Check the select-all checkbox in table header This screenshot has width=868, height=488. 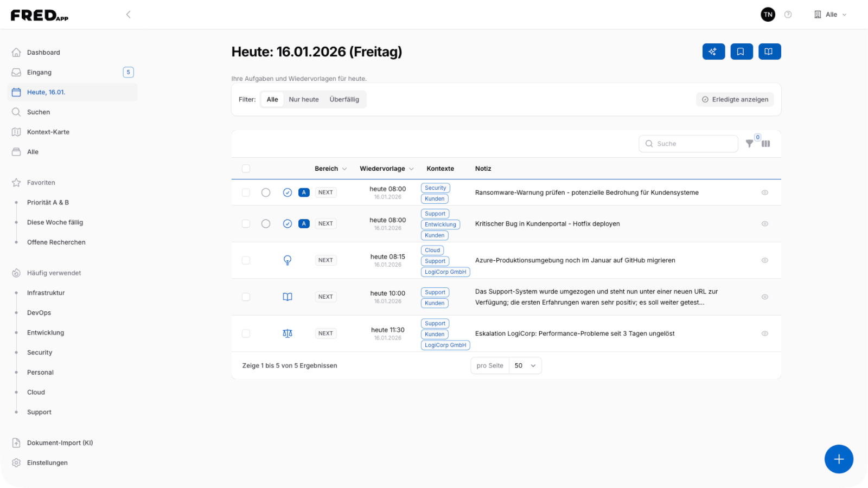click(x=246, y=169)
